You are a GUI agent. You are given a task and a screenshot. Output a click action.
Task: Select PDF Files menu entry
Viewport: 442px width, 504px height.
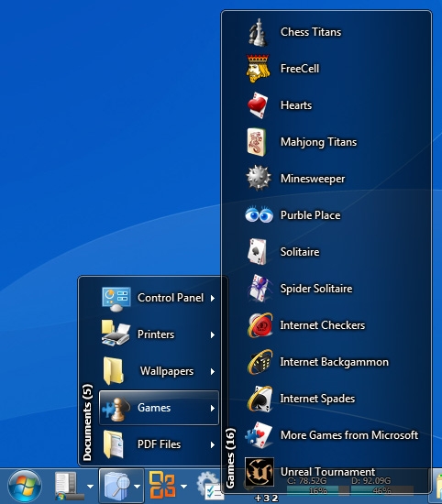click(x=159, y=444)
